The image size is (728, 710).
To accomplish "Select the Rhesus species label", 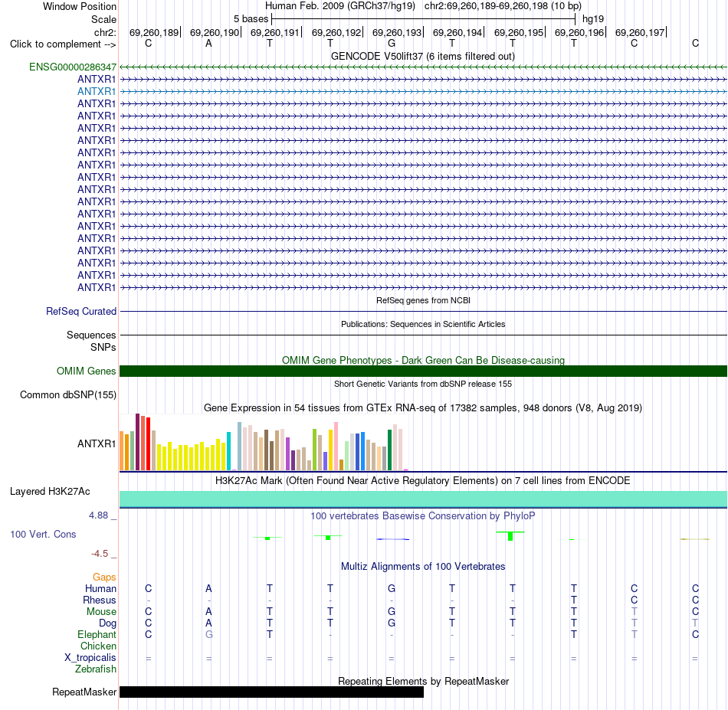I will (100, 600).
